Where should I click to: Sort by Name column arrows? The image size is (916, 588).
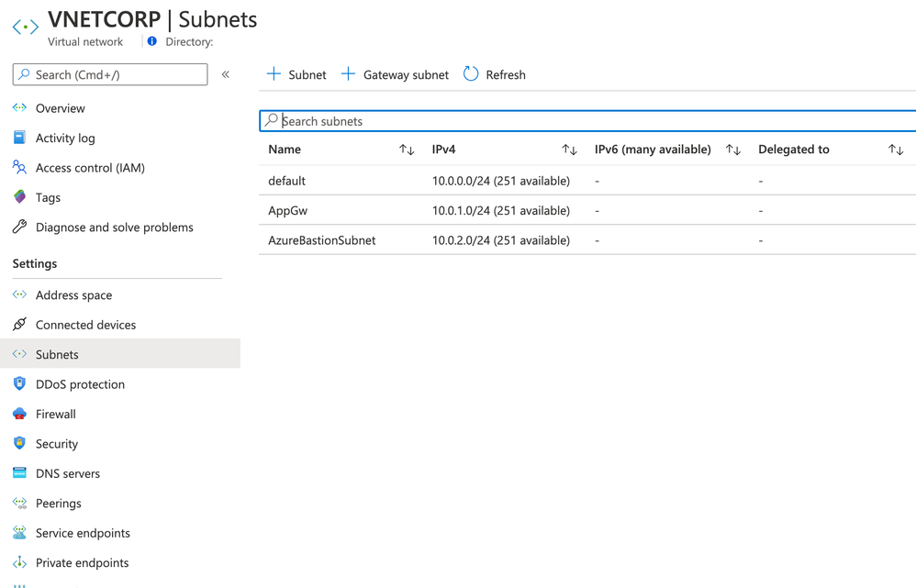coord(407,150)
